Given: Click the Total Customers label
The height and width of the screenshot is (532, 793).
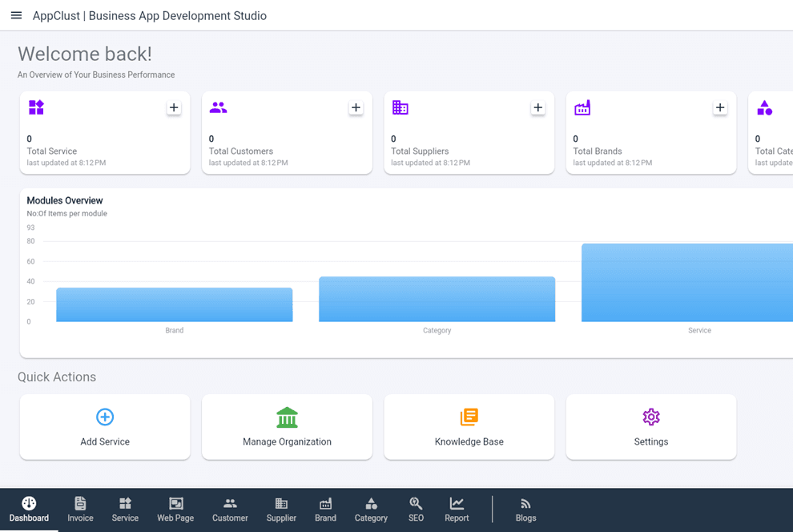Looking at the screenshot, I should coord(241,151).
